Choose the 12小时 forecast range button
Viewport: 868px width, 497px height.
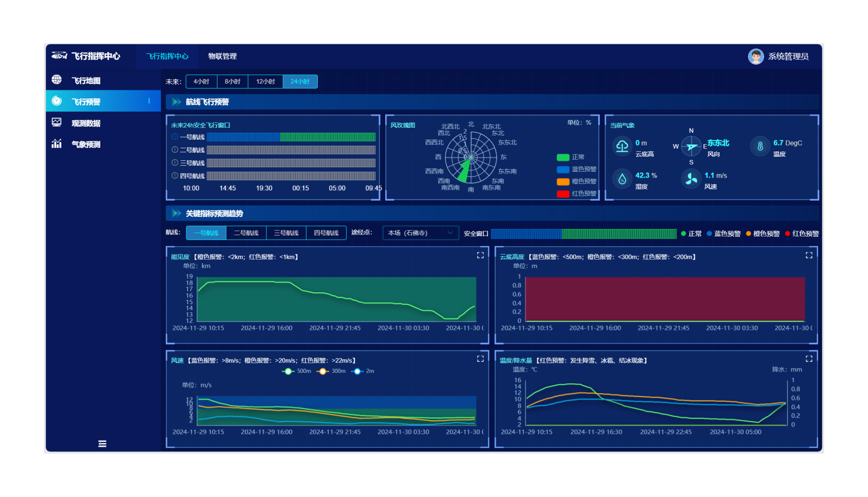tap(265, 81)
